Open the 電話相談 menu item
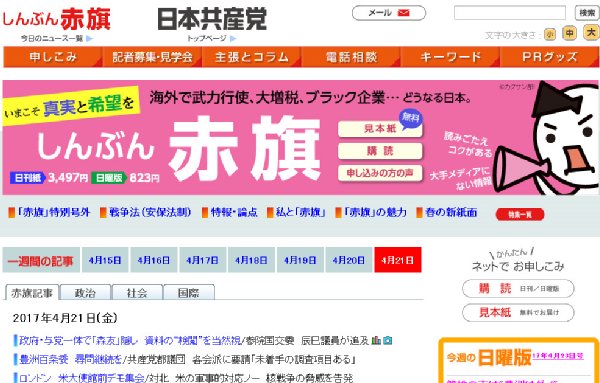This screenshot has width=600, height=383. click(x=351, y=57)
